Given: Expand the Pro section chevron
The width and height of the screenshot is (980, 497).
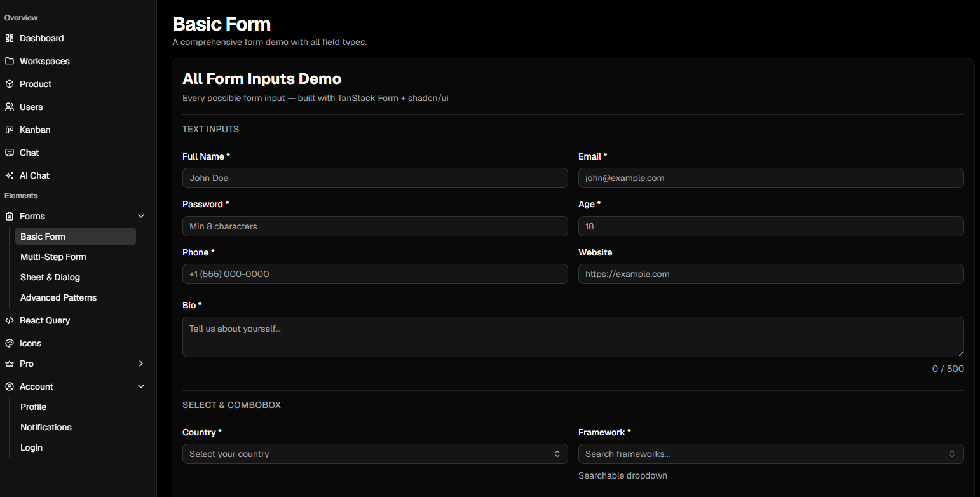Looking at the screenshot, I should click(141, 364).
